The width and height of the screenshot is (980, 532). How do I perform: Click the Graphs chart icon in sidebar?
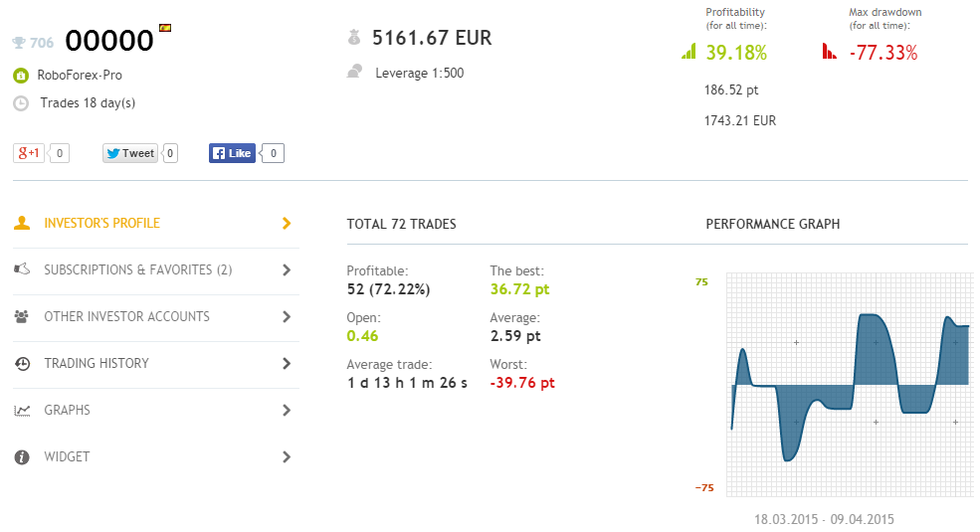coord(21,411)
